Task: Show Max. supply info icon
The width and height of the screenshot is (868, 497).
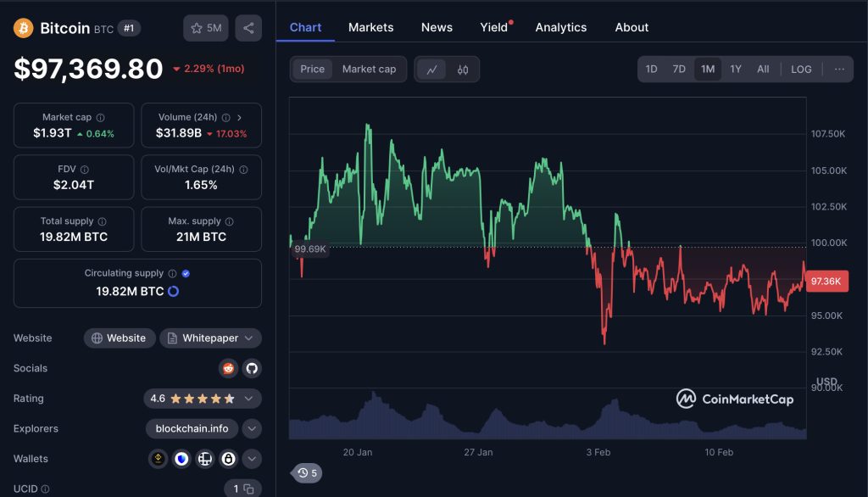Action: click(229, 221)
